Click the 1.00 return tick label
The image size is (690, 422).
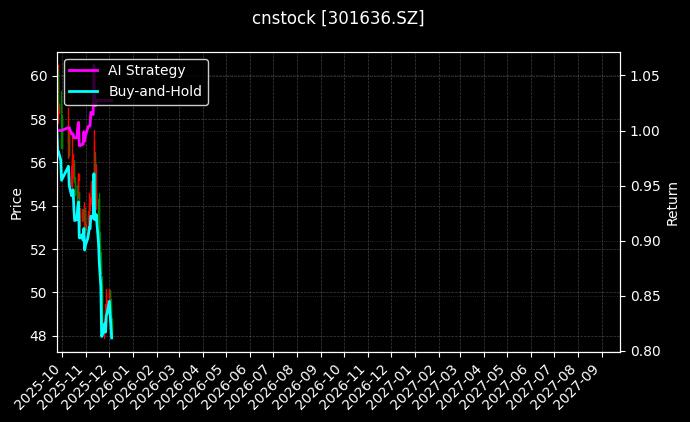tap(644, 131)
